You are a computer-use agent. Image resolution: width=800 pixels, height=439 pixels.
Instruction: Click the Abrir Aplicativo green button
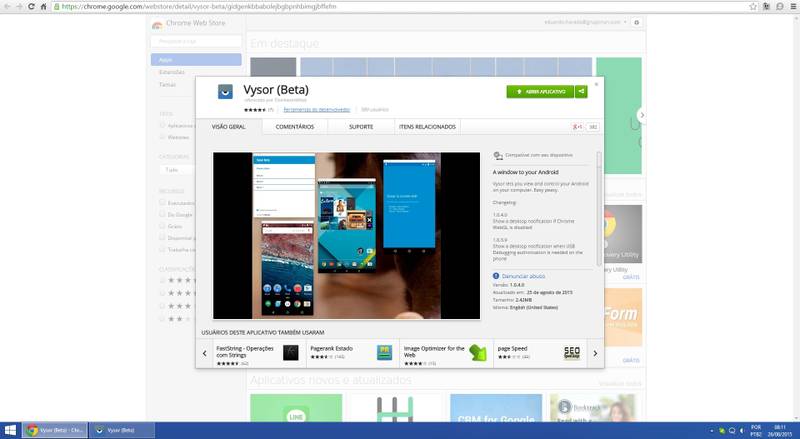[540, 91]
